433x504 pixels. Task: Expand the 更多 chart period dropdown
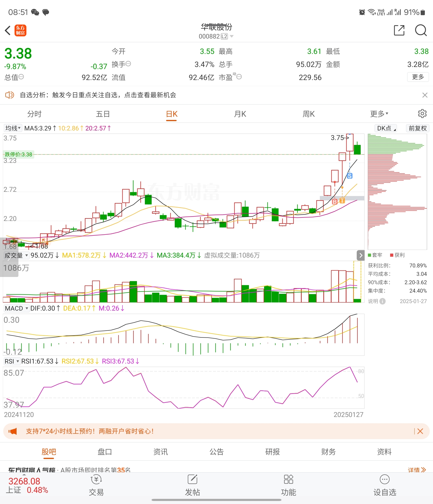pyautogui.click(x=379, y=114)
